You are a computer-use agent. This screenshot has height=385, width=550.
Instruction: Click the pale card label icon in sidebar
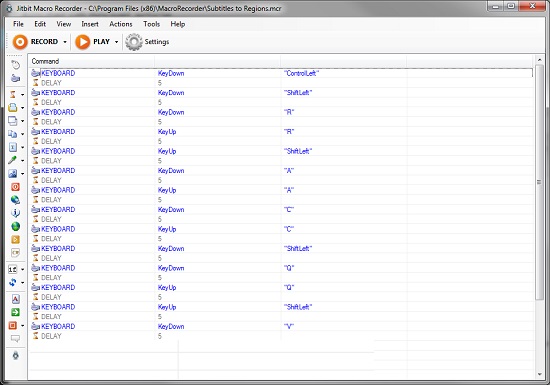coord(15,252)
